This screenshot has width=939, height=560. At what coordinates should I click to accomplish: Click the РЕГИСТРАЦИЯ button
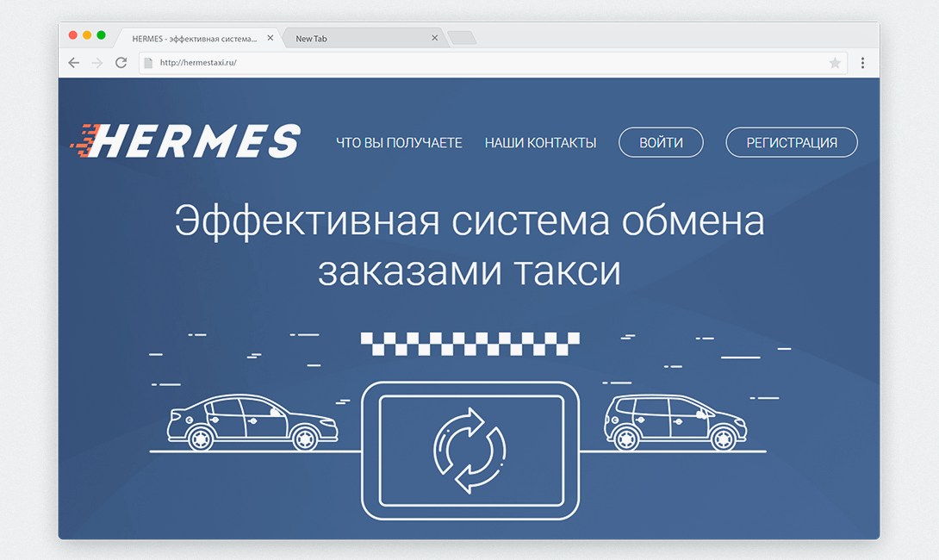[792, 142]
